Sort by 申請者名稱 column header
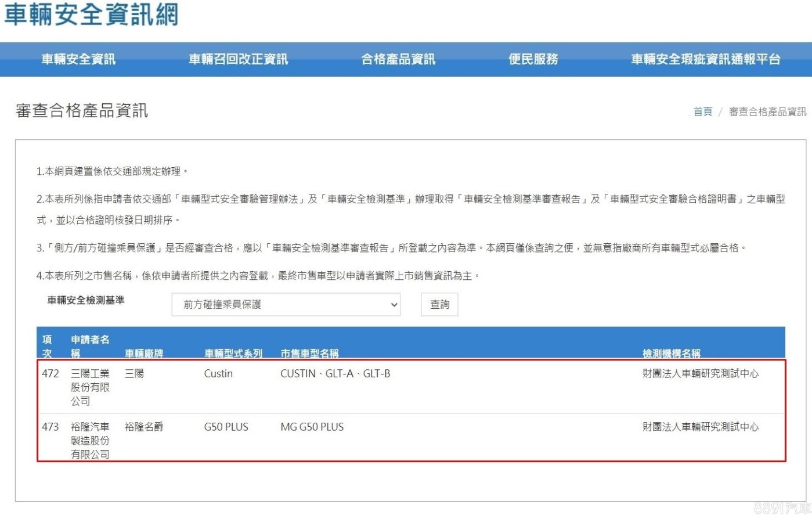This screenshot has height=515, width=812. coord(90,346)
